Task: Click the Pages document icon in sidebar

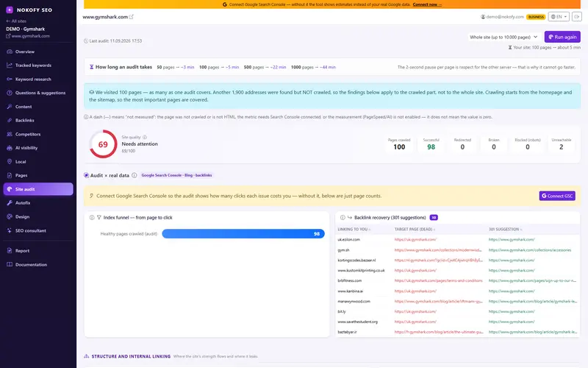Action: 10,175
